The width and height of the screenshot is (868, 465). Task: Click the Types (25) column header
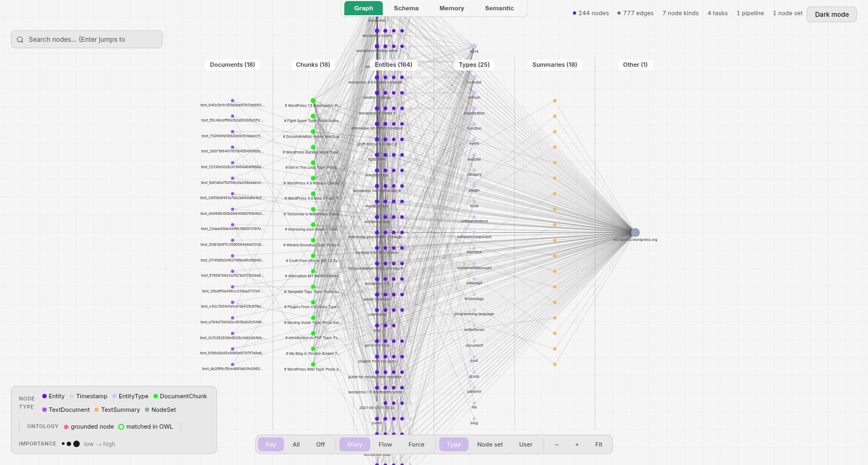pos(474,65)
